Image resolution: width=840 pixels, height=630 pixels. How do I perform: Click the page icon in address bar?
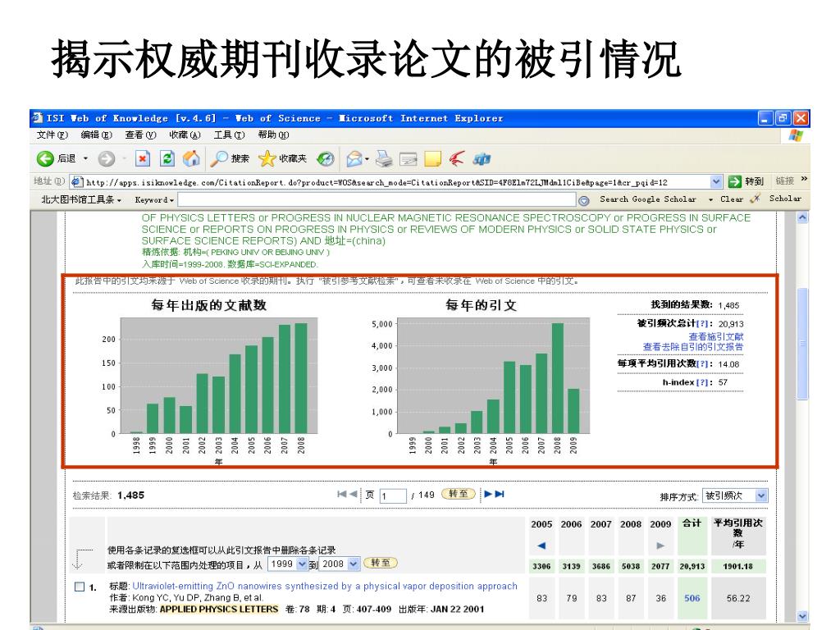[76, 181]
